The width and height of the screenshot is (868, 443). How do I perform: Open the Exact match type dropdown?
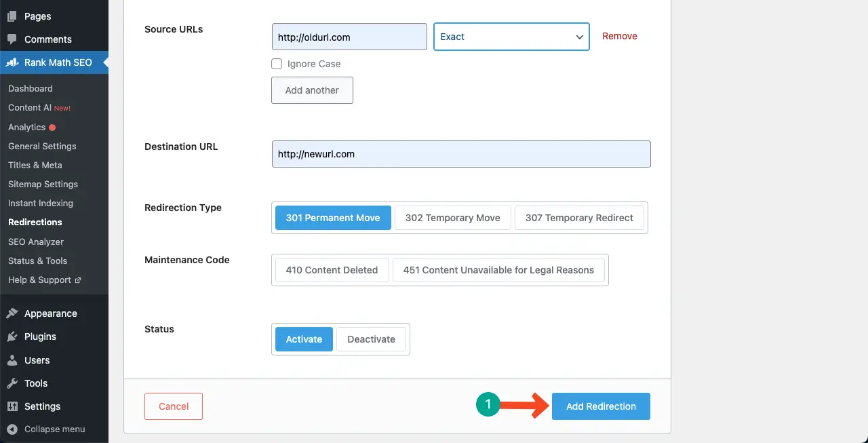[511, 37]
